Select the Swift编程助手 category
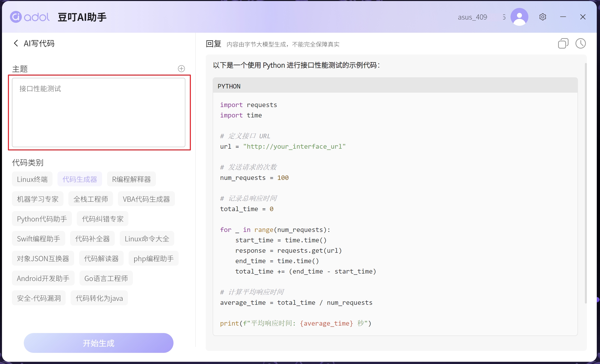 [38, 239]
